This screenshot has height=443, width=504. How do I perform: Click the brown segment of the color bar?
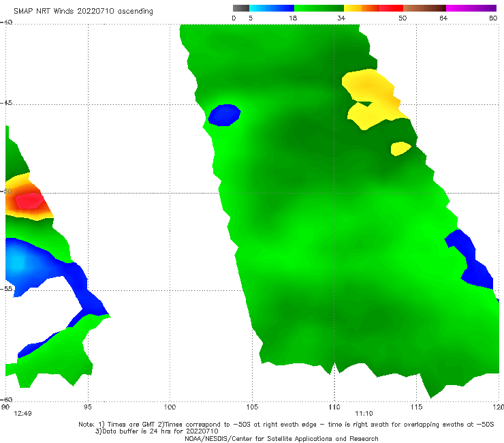coord(424,8)
